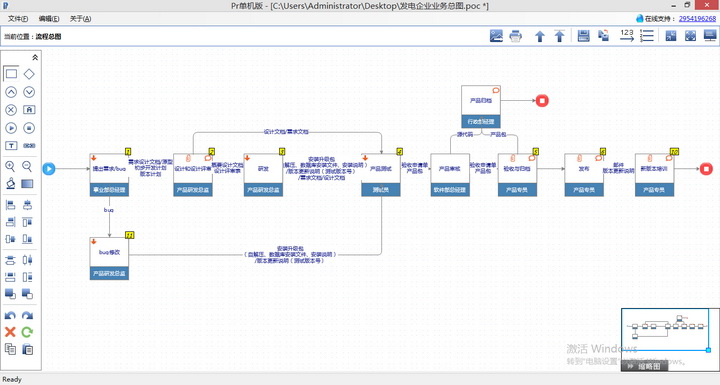
Task: Open the 文件(F) menu
Action: [x=17, y=19]
